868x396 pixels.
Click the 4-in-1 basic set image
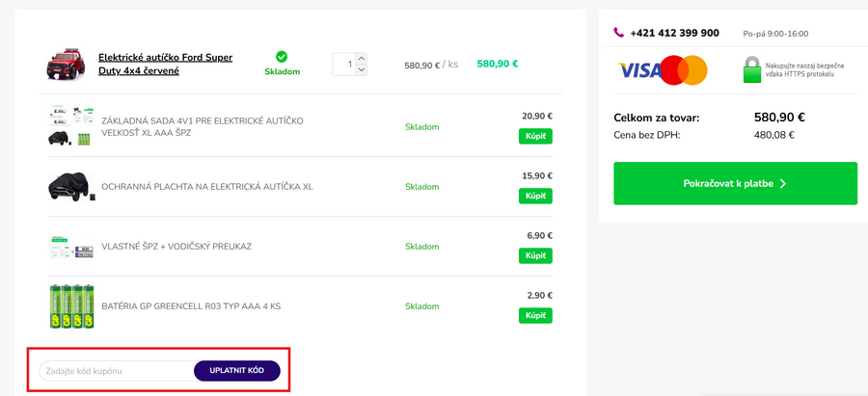[69, 126]
